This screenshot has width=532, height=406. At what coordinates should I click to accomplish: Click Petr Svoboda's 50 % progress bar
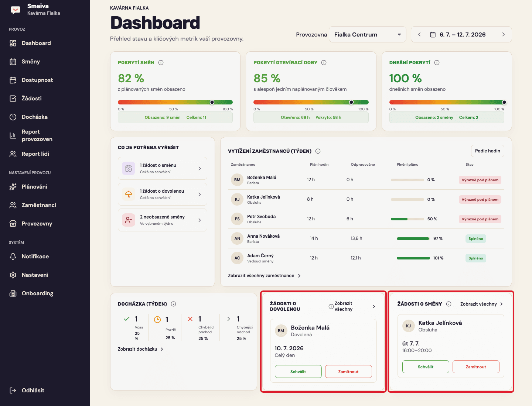[407, 219]
